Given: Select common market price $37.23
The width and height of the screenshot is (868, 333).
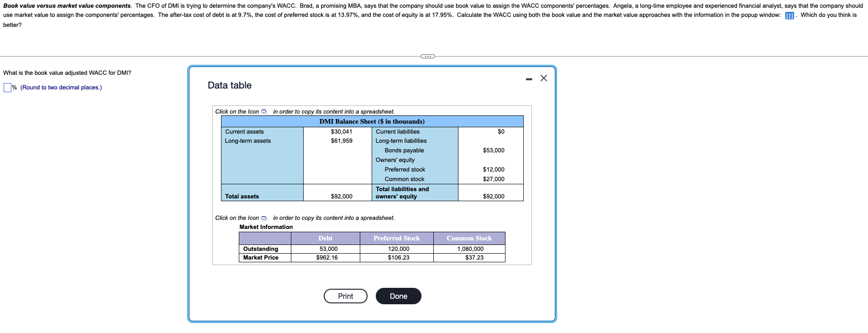Looking at the screenshot, I should (x=474, y=258).
